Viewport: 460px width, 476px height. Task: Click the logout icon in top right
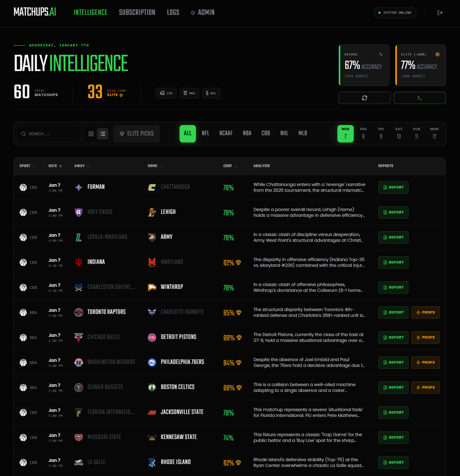[x=440, y=13]
